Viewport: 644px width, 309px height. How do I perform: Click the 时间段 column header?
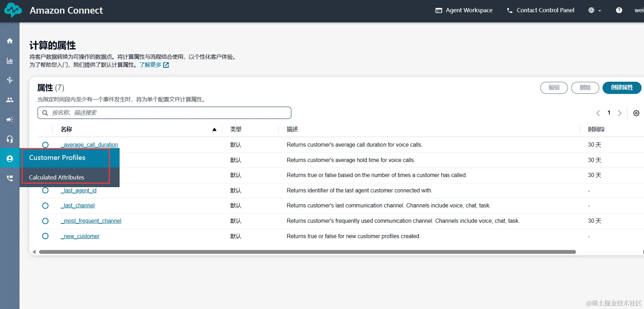(x=596, y=130)
